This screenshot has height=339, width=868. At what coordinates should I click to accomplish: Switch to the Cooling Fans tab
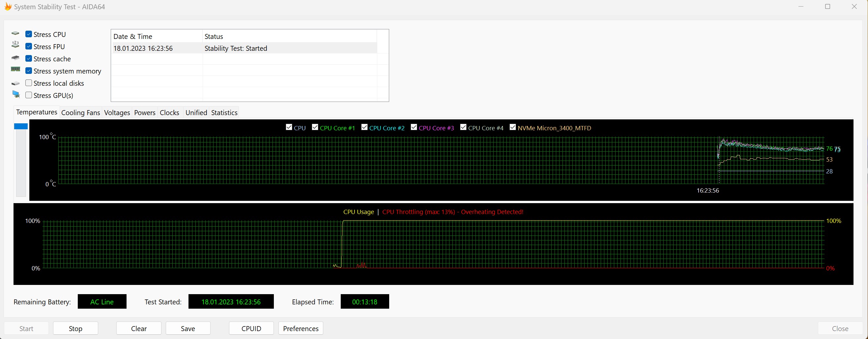tap(80, 113)
